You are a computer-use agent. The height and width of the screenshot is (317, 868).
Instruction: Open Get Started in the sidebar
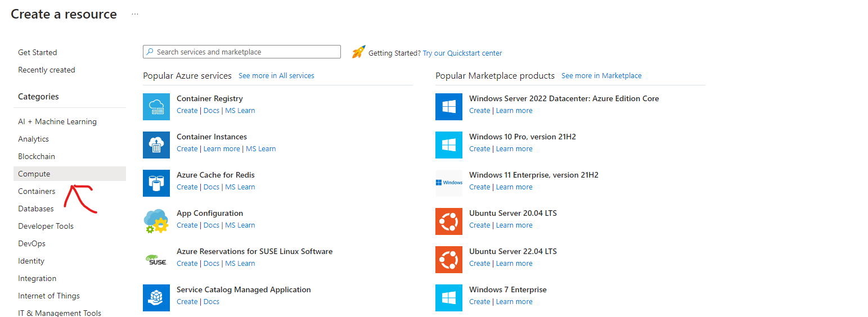(x=38, y=52)
